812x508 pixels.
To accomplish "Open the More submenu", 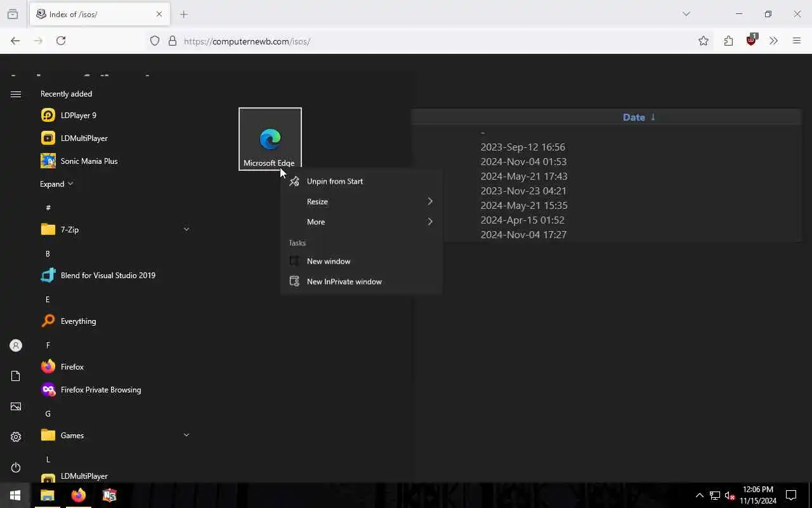I will tap(361, 222).
